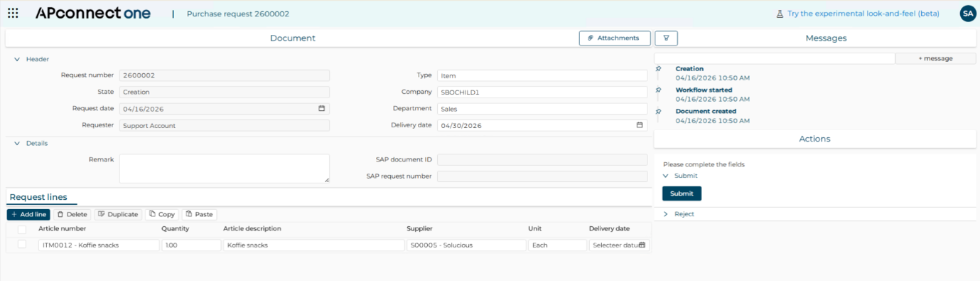Click the Requester field Support Account

click(225, 125)
